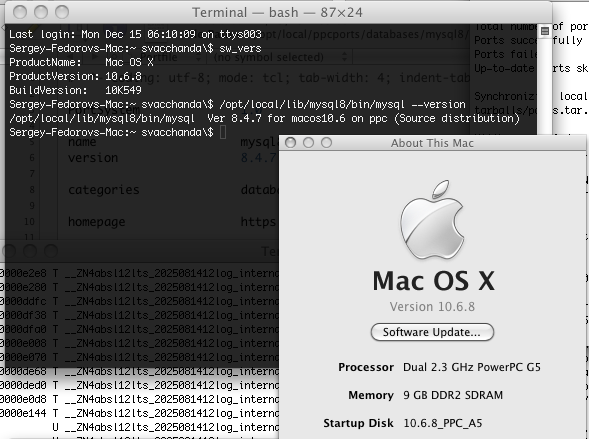
Task: Click the Terminal — bash — 87×24 title
Action: pyautogui.click(x=277, y=12)
